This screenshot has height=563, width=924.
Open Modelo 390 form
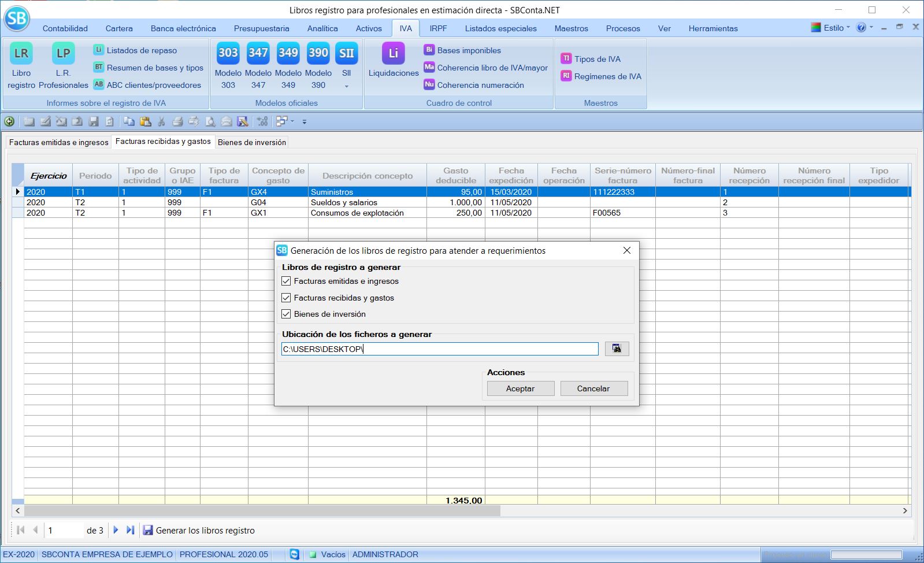click(318, 54)
